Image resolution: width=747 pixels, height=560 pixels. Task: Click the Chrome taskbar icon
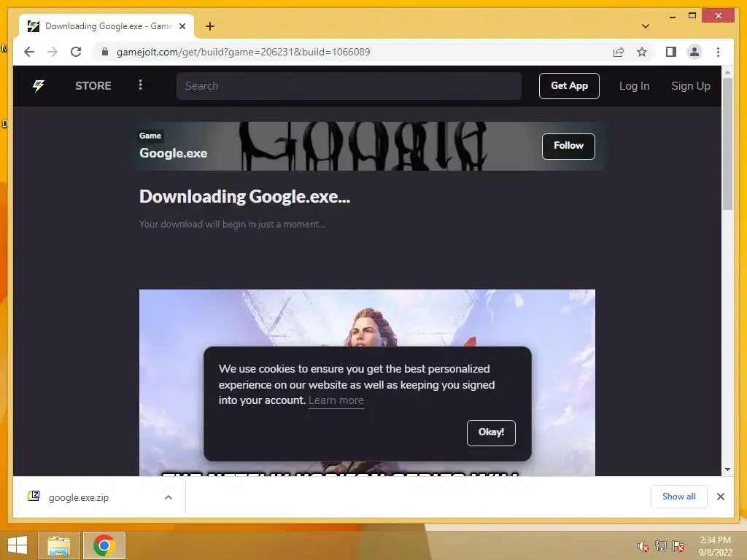104,545
